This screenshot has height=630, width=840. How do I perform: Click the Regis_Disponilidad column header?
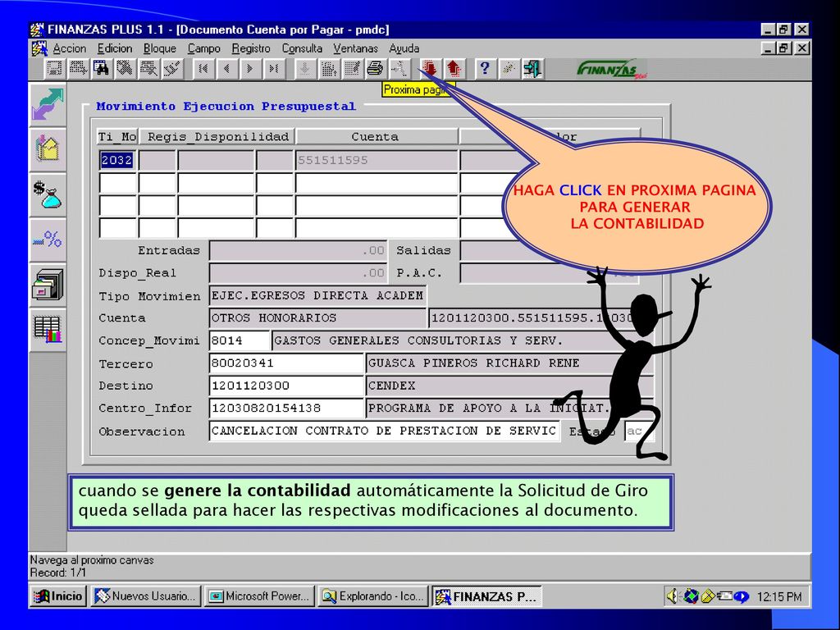218,137
